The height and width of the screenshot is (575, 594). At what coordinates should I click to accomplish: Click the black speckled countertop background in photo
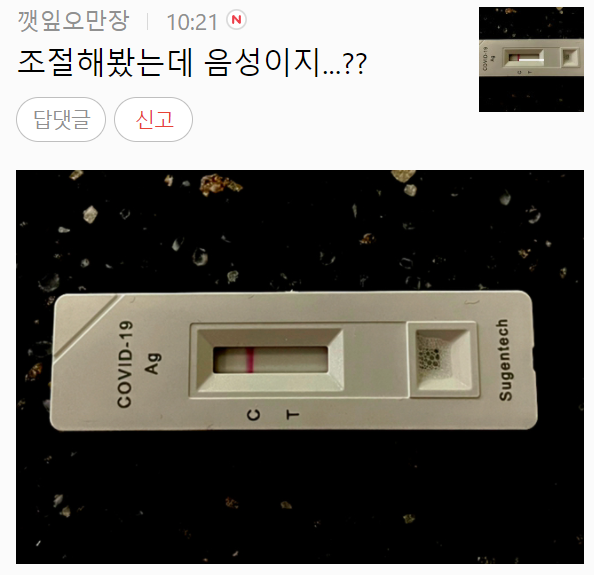[x=300, y=492]
